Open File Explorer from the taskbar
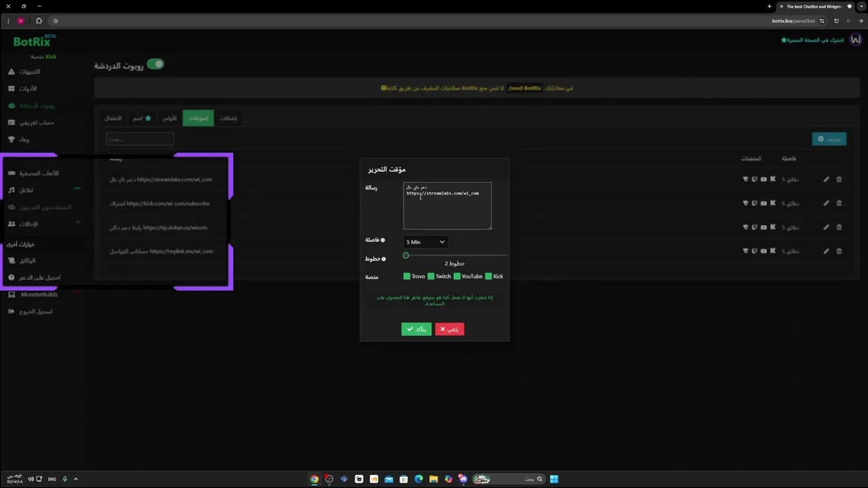The height and width of the screenshot is (488, 868). [x=433, y=479]
